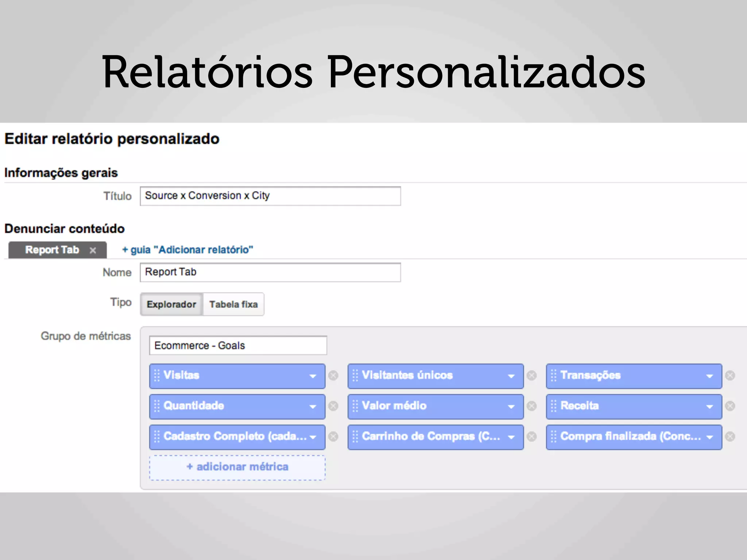Open the Valor médio metric dropdown

pyautogui.click(x=511, y=407)
